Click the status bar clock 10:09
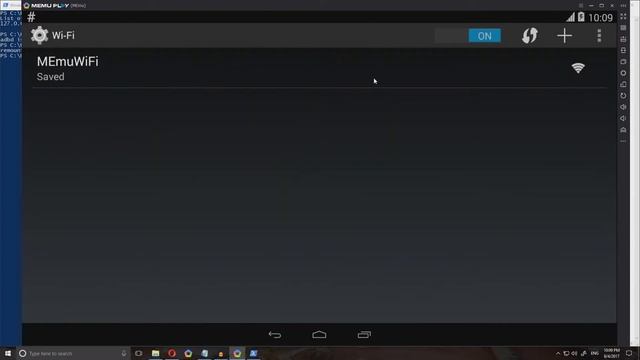 click(600, 18)
